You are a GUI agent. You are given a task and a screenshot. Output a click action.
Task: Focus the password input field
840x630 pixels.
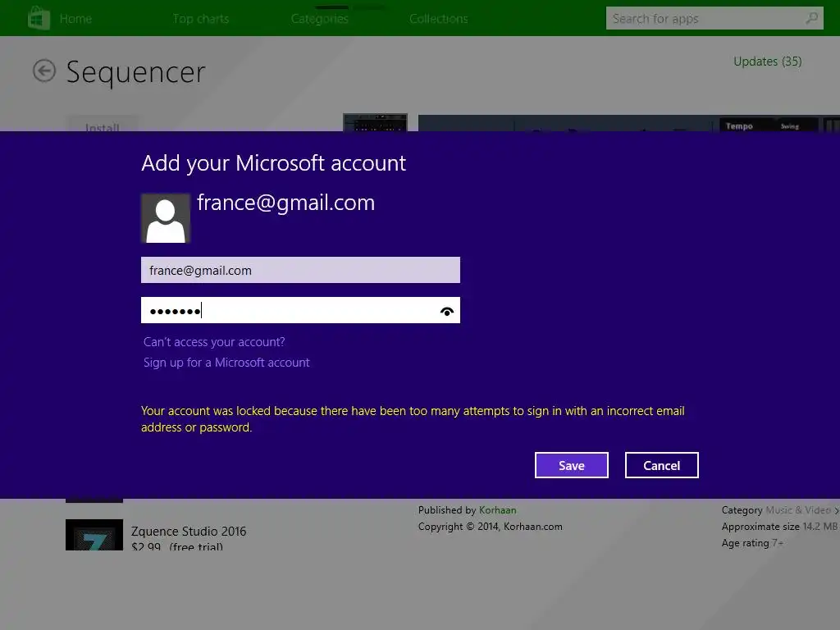point(300,310)
